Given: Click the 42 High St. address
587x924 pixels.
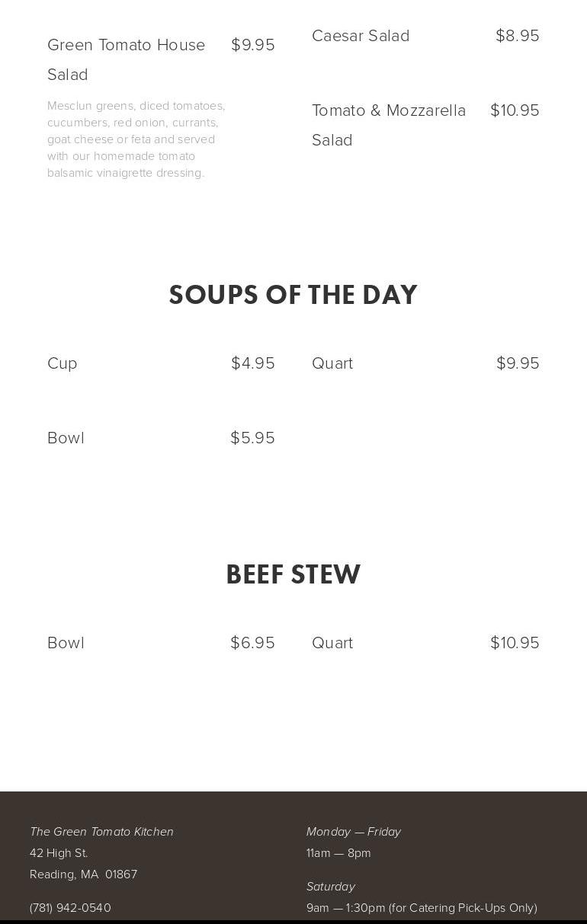Looking at the screenshot, I should pyautogui.click(x=59, y=853).
